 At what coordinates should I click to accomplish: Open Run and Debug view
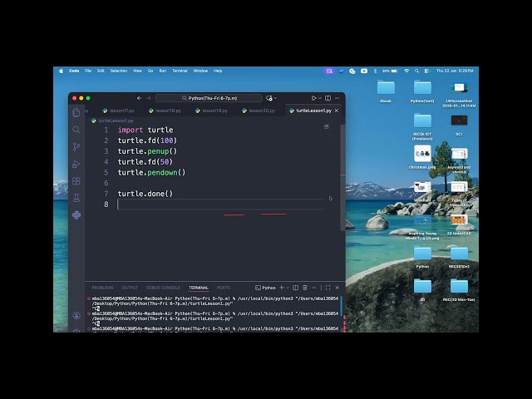tap(76, 165)
